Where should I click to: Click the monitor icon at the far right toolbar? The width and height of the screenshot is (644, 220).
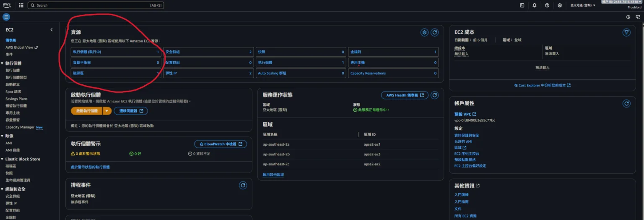click(638, 17)
